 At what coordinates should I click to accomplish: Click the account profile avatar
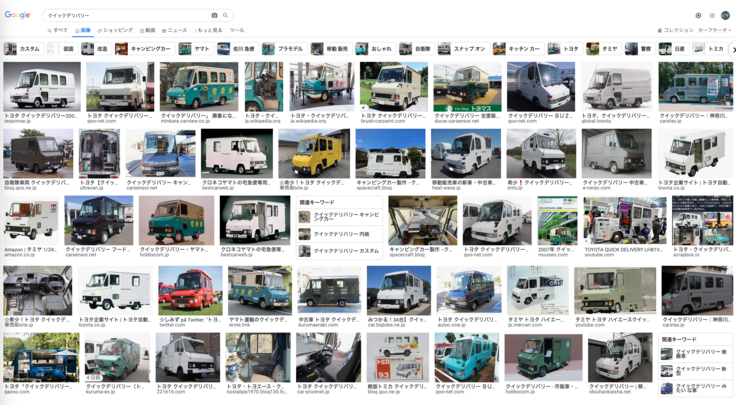click(726, 15)
